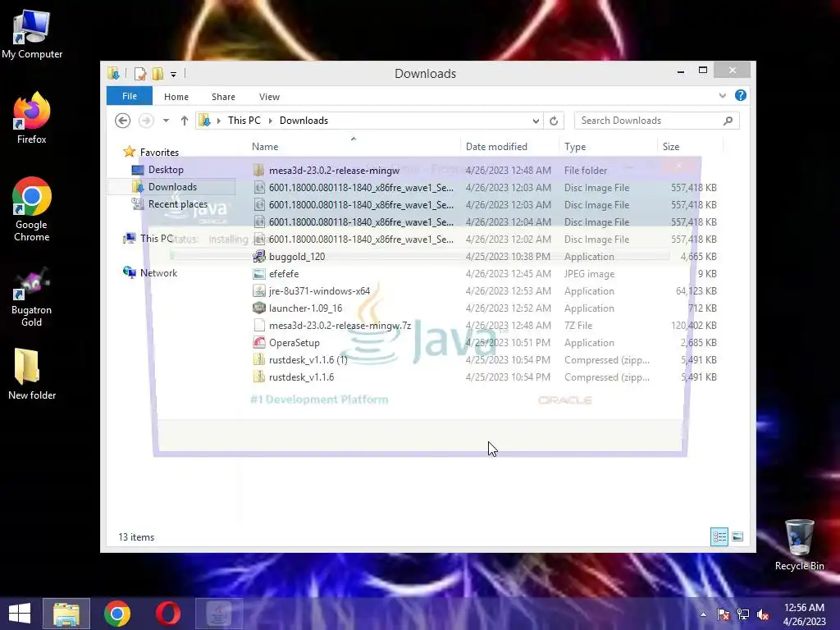Go forward in Downloads window
This screenshot has height=630, width=840.
[x=146, y=121]
